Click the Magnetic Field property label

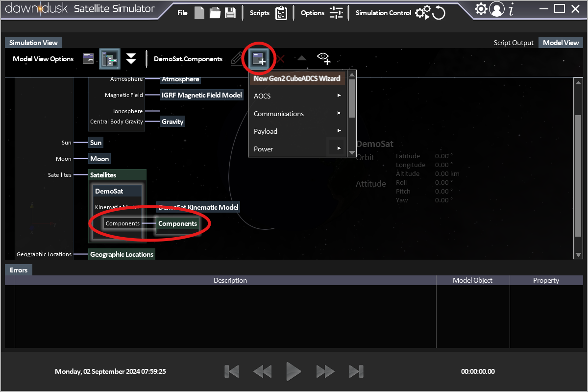(x=124, y=95)
